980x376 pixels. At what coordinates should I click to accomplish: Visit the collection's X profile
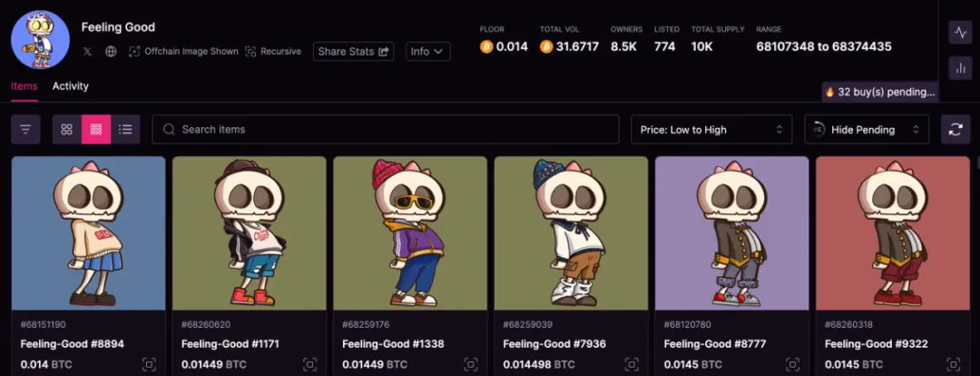click(87, 51)
